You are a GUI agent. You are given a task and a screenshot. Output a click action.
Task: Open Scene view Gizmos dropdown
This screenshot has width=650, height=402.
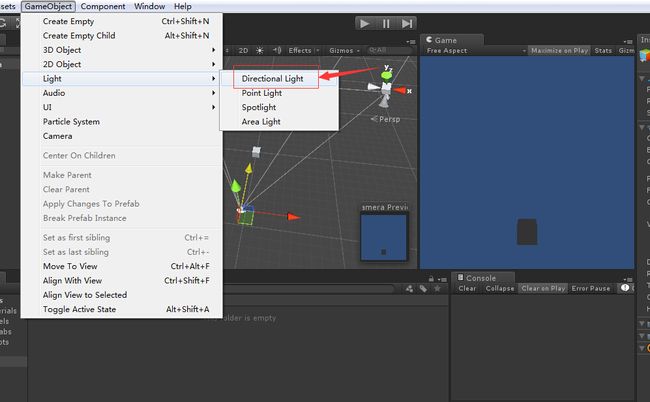pyautogui.click(x=344, y=51)
